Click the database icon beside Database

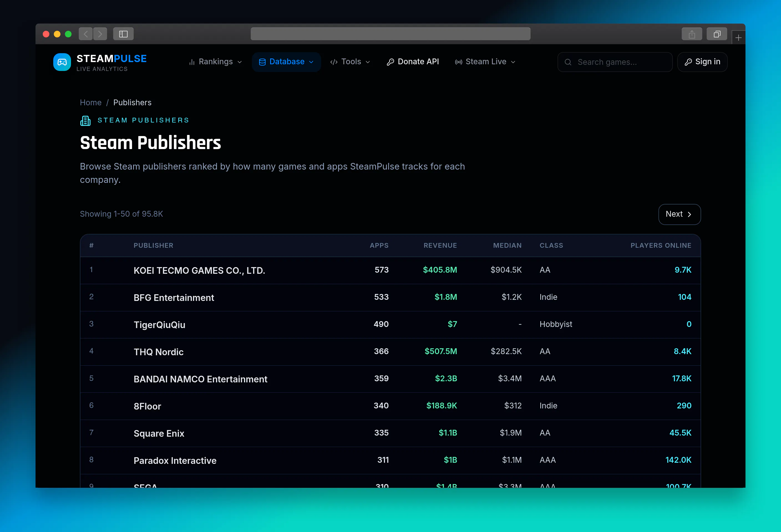pos(262,62)
